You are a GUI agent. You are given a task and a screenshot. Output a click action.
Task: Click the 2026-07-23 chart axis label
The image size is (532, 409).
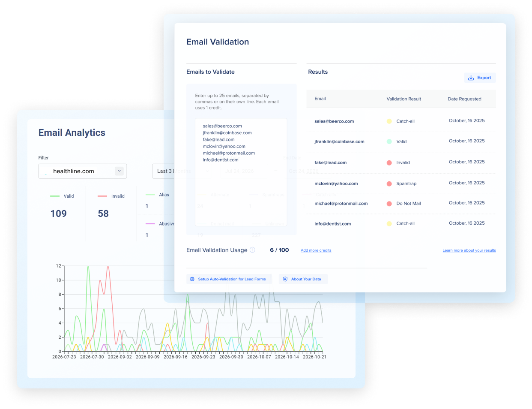pyautogui.click(x=64, y=357)
